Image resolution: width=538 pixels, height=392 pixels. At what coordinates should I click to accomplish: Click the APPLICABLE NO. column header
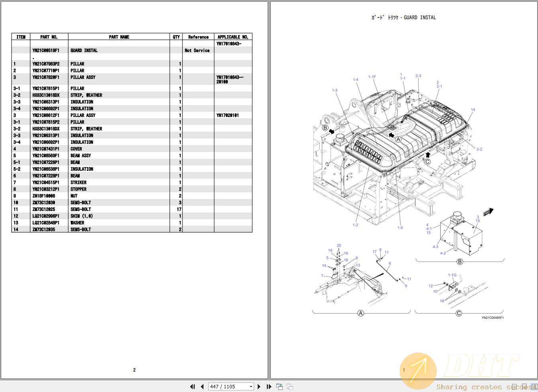coord(233,37)
